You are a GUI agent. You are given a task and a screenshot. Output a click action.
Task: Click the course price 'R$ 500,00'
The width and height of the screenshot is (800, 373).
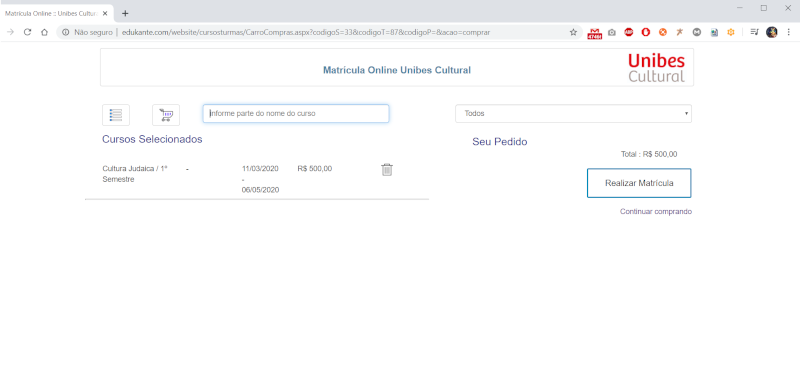pyautogui.click(x=314, y=168)
